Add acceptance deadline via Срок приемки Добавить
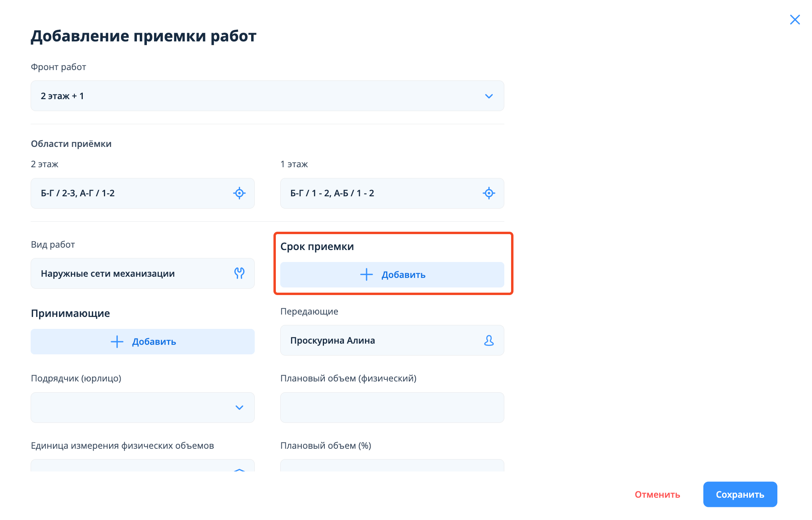This screenshot has width=812, height=520. (x=403, y=275)
